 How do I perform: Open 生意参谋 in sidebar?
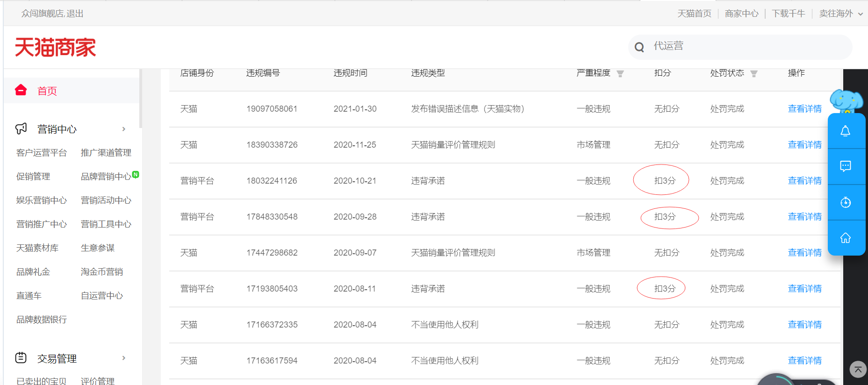(98, 248)
